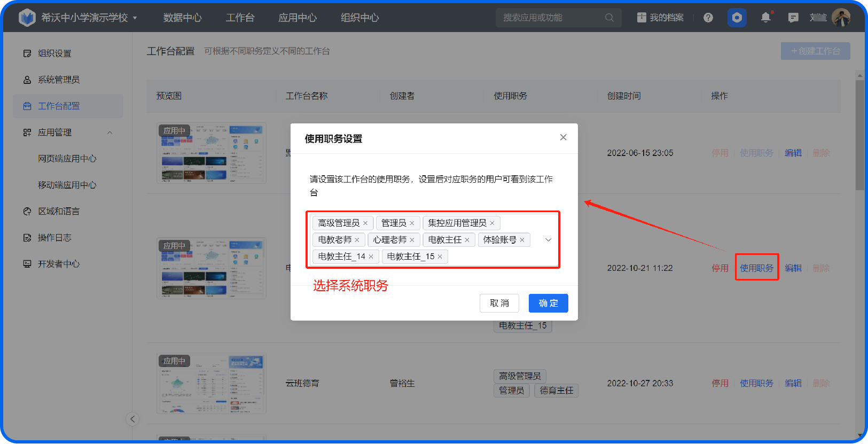Remove the 电教老师 tag

pyautogui.click(x=357, y=240)
